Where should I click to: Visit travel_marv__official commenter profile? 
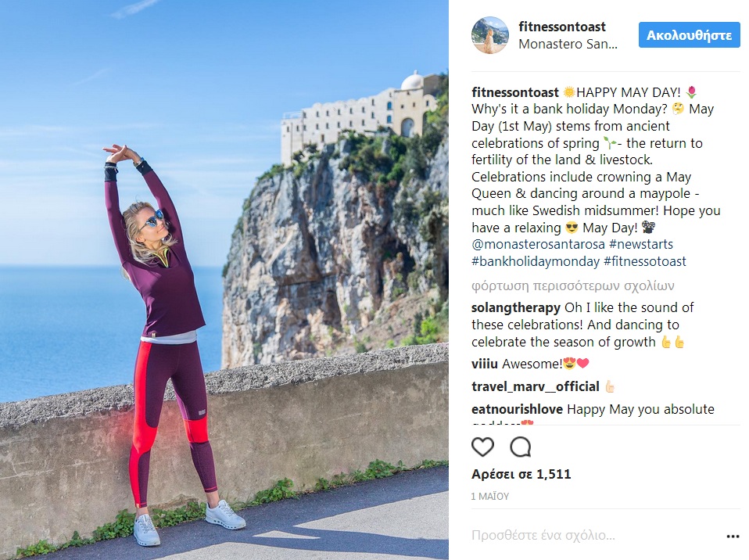(535, 386)
